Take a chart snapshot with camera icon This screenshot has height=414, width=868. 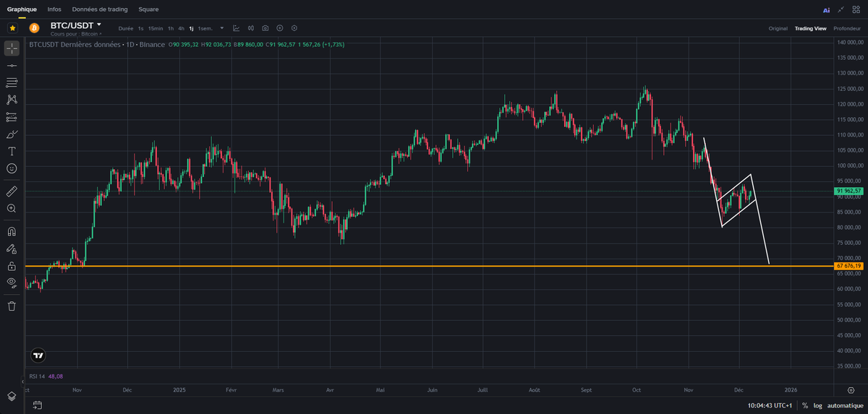pyautogui.click(x=265, y=28)
